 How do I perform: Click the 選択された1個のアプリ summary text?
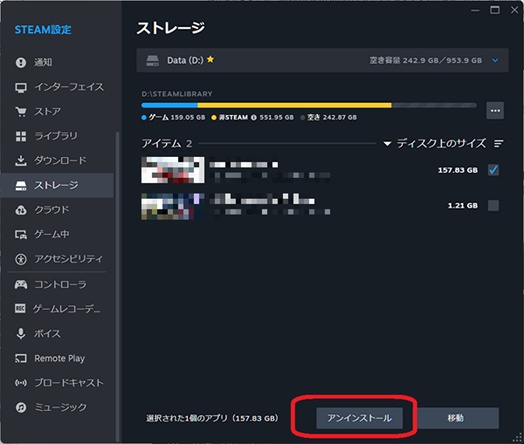pyautogui.click(x=212, y=418)
